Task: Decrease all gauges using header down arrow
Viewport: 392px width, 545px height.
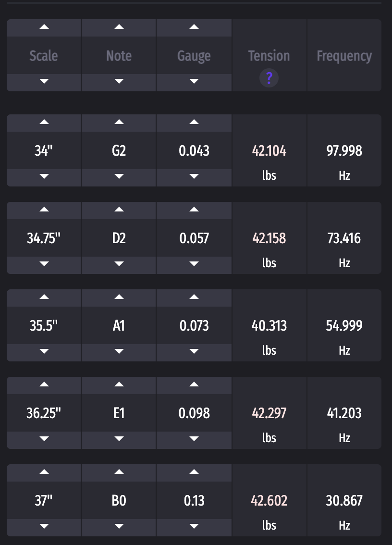Action: tap(194, 82)
